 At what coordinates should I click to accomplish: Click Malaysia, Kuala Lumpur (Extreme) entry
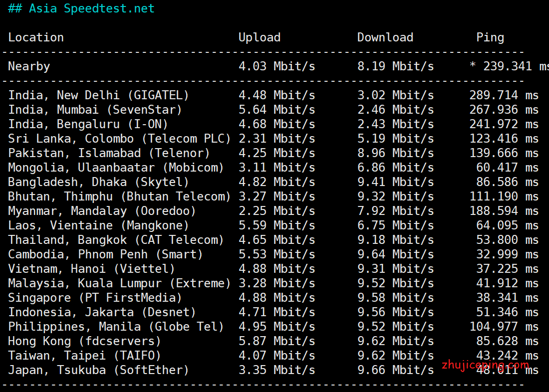pos(119,283)
